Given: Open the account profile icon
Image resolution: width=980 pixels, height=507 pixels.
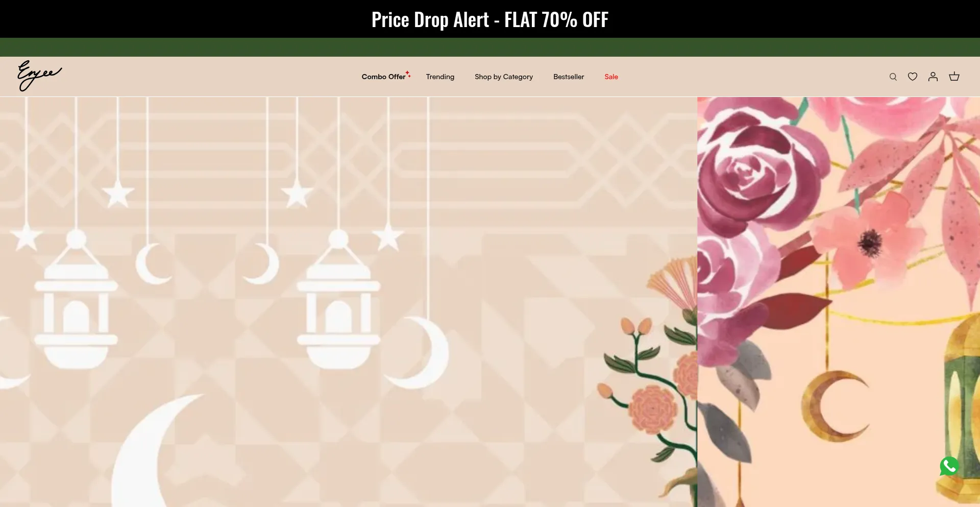Looking at the screenshot, I should tap(933, 77).
